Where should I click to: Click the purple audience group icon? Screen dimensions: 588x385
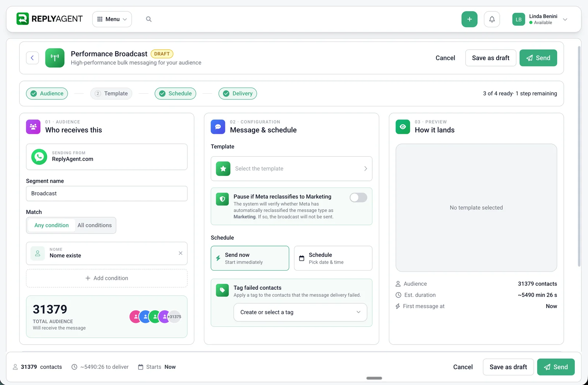(33, 127)
